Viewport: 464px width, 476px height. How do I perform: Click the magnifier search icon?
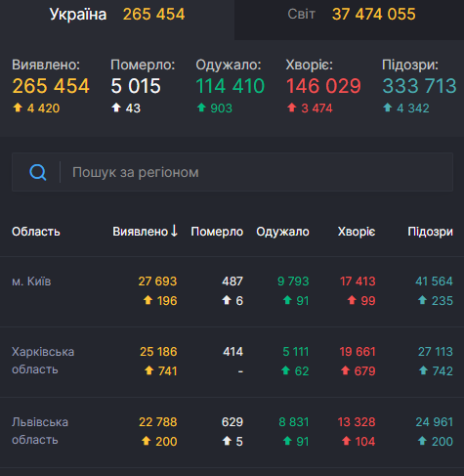pyautogui.click(x=38, y=172)
